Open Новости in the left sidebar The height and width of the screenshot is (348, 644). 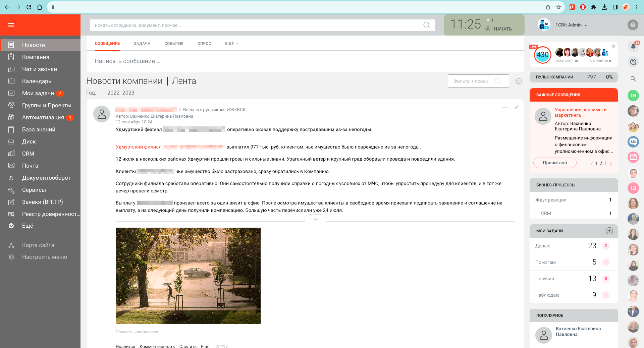(40, 45)
